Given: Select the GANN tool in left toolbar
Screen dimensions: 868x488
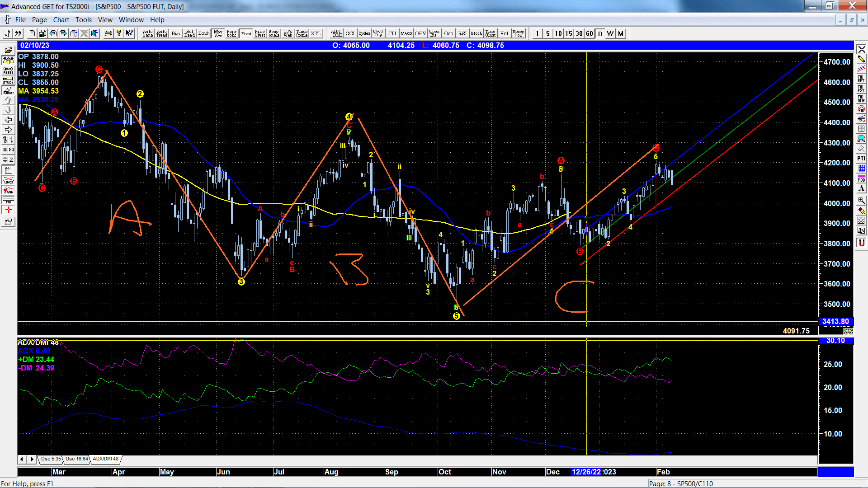Looking at the screenshot, I should pos(8,190).
